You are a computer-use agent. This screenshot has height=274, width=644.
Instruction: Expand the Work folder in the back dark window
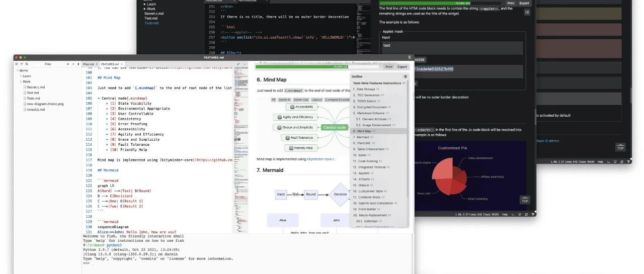click(145, 9)
